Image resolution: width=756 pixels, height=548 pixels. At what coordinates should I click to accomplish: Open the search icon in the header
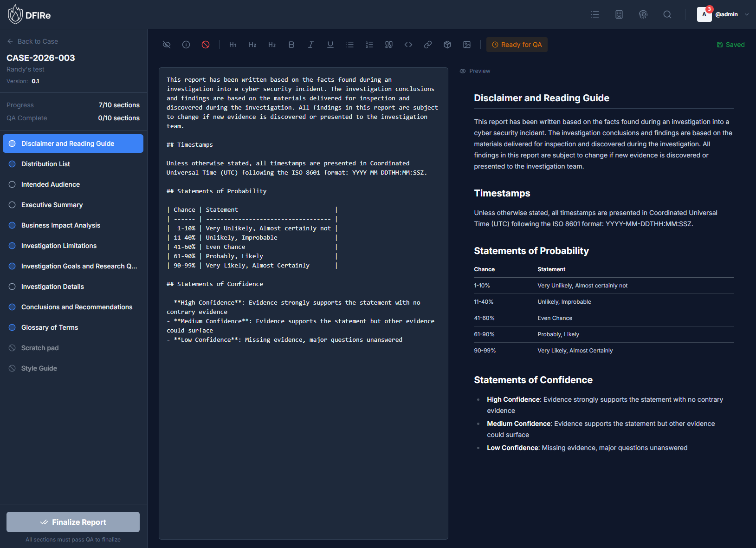(667, 14)
